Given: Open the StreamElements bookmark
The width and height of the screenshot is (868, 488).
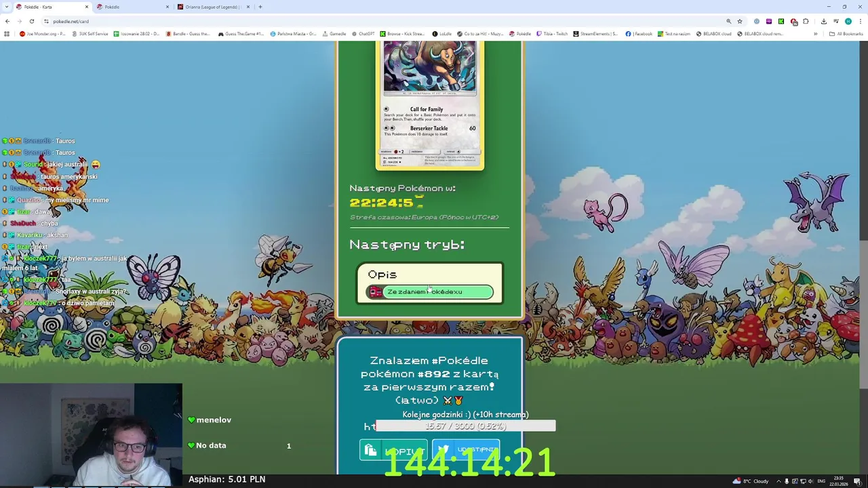Looking at the screenshot, I should (595, 34).
